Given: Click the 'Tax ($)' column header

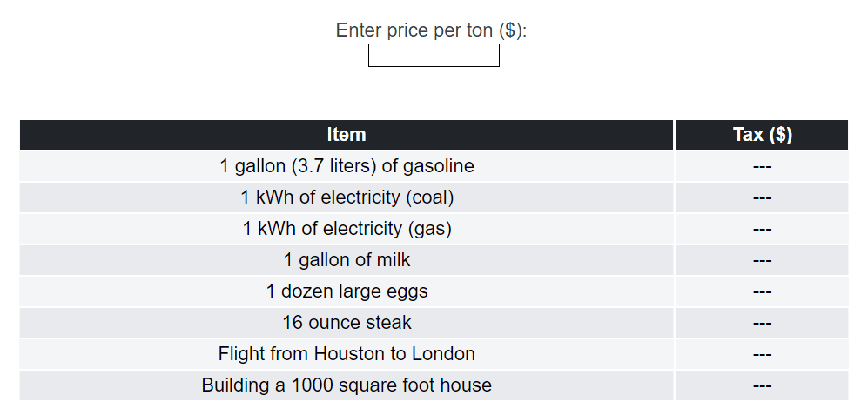Looking at the screenshot, I should (762, 135).
